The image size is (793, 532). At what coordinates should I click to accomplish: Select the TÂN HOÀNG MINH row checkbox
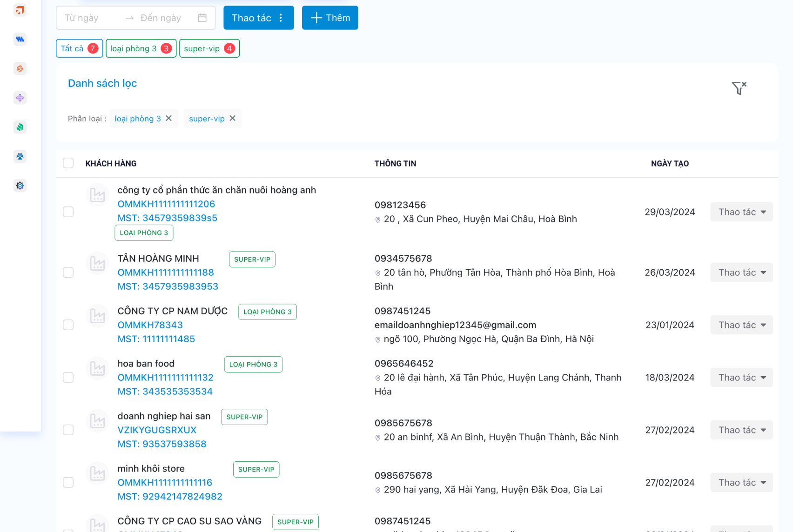(68, 273)
